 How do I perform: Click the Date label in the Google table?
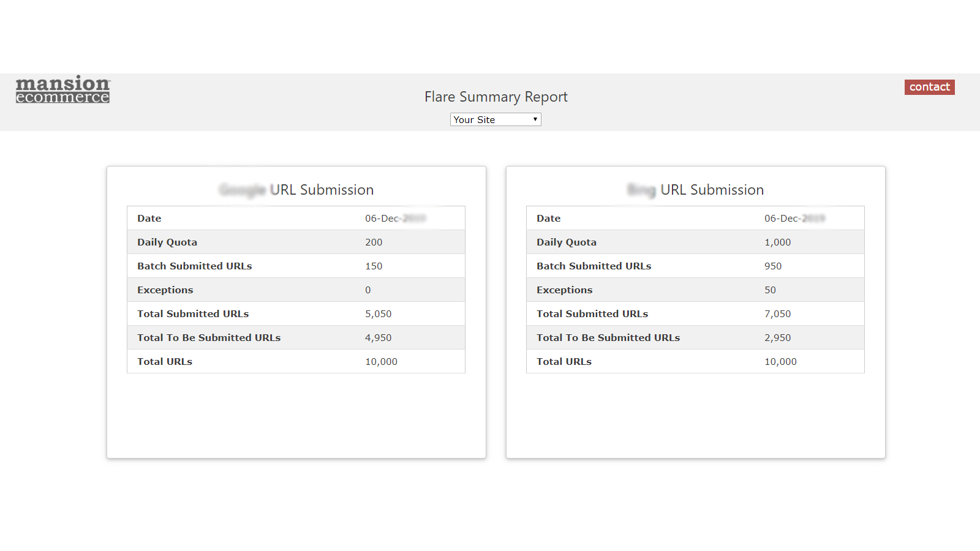coord(149,219)
